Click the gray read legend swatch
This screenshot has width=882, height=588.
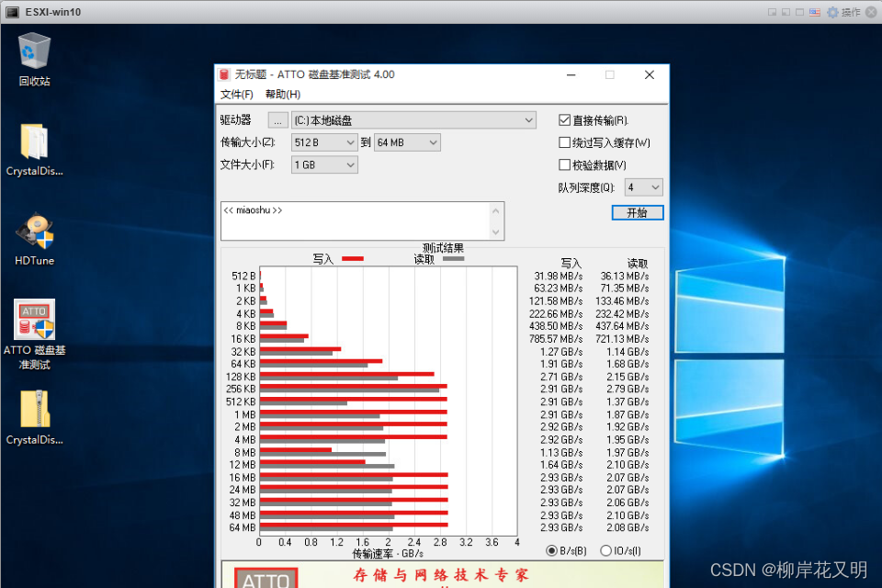pos(453,259)
